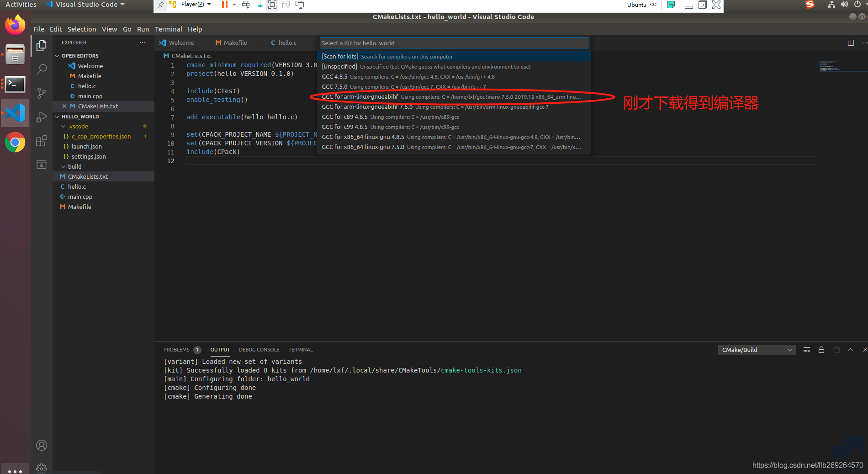
Task: Collapse the OPEN EDITORS section
Action: [80, 56]
